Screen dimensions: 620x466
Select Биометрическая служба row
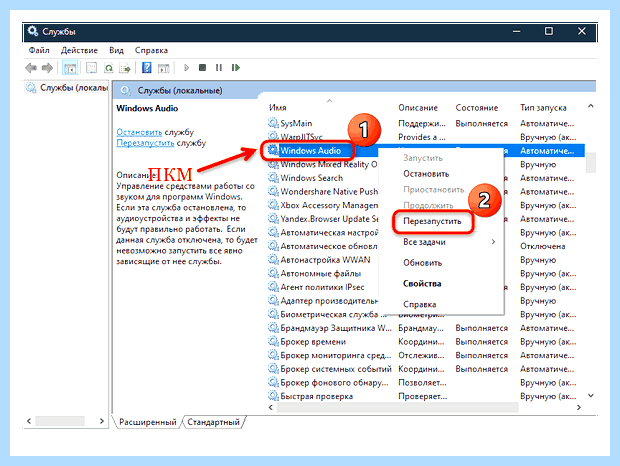coord(333,315)
